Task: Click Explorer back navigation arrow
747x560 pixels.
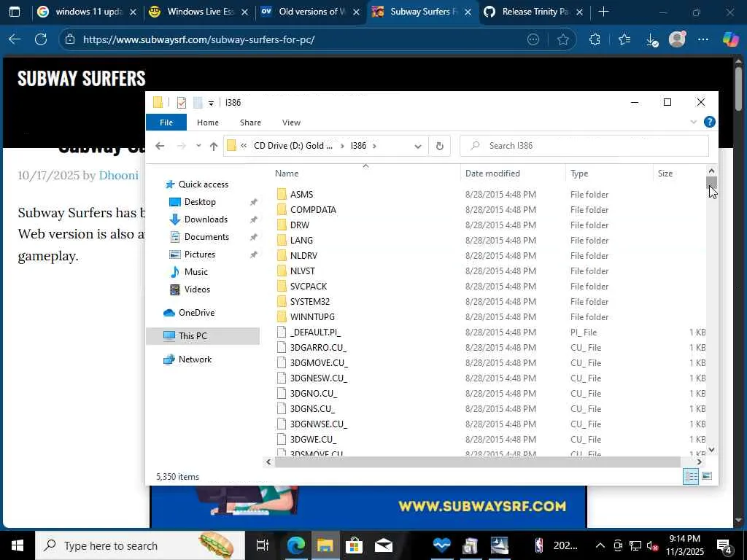Action: pyautogui.click(x=160, y=146)
